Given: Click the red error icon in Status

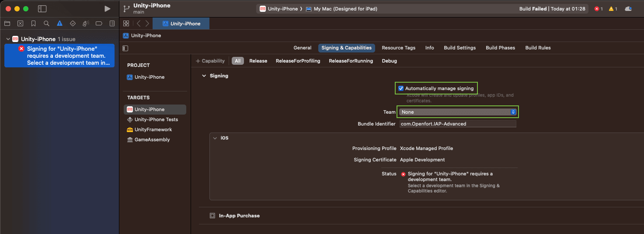Looking at the screenshot, I should pyautogui.click(x=403, y=174).
